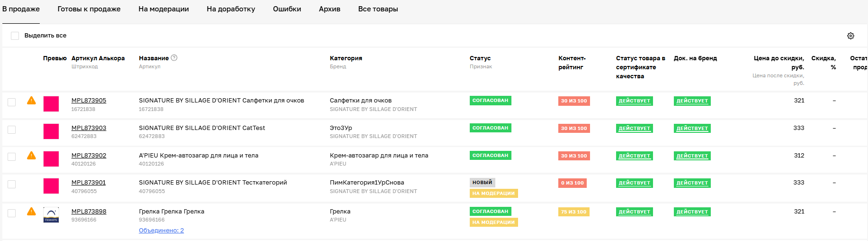Click Артикул Алькора column header

pos(98,58)
